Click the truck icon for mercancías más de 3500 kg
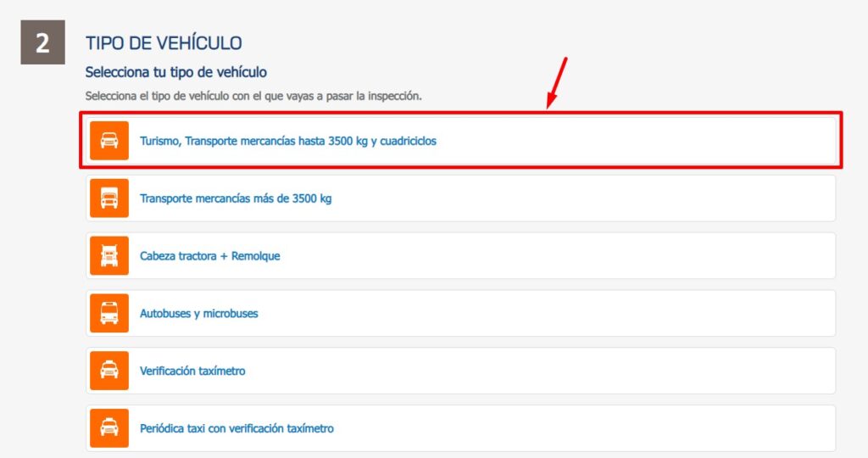Viewport: 868px width, 458px height. tap(109, 198)
